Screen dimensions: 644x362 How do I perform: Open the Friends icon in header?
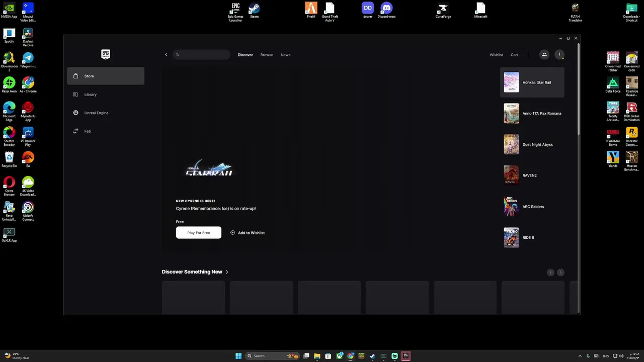(544, 55)
